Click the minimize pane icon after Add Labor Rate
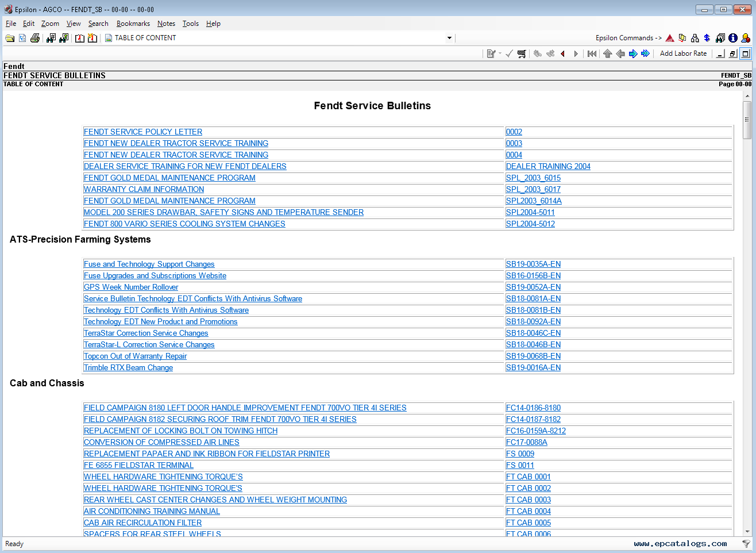 pos(720,53)
